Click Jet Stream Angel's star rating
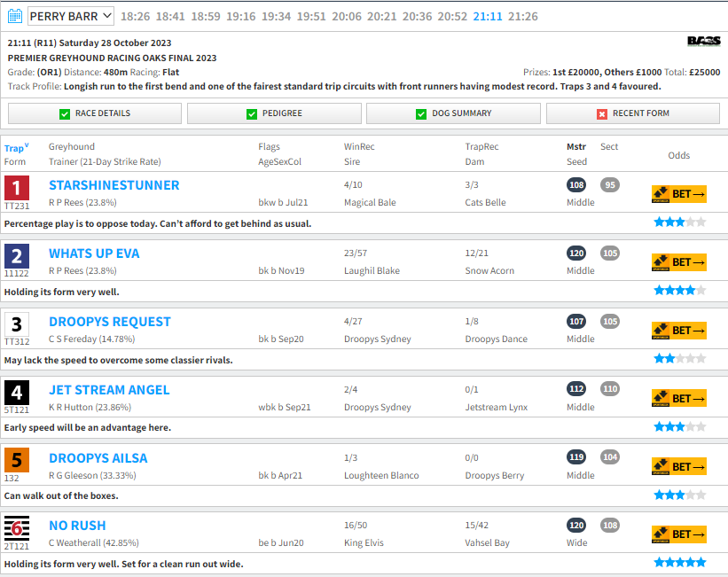Screen dimensions: 728x577 pyautogui.click(x=680, y=426)
